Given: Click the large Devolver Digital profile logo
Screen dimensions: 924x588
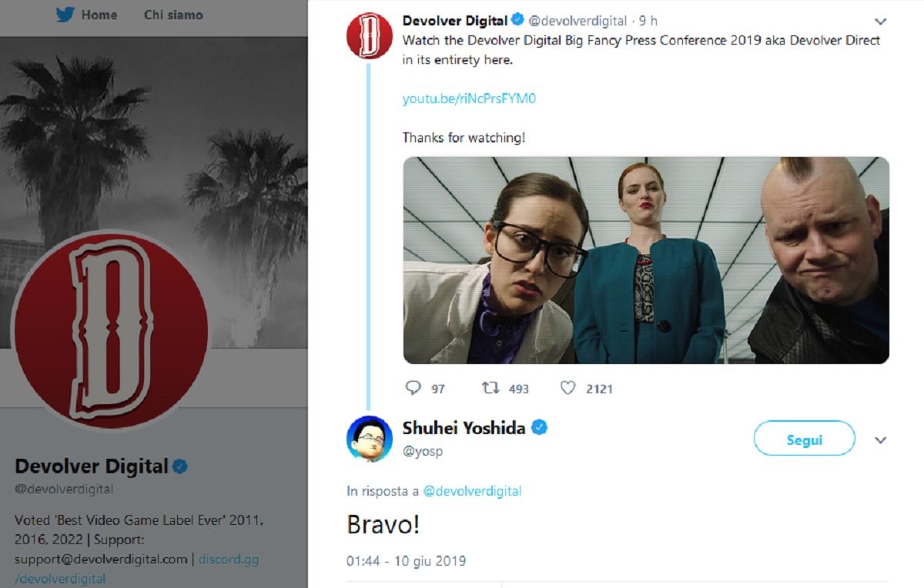Looking at the screenshot, I should pyautogui.click(x=110, y=328).
